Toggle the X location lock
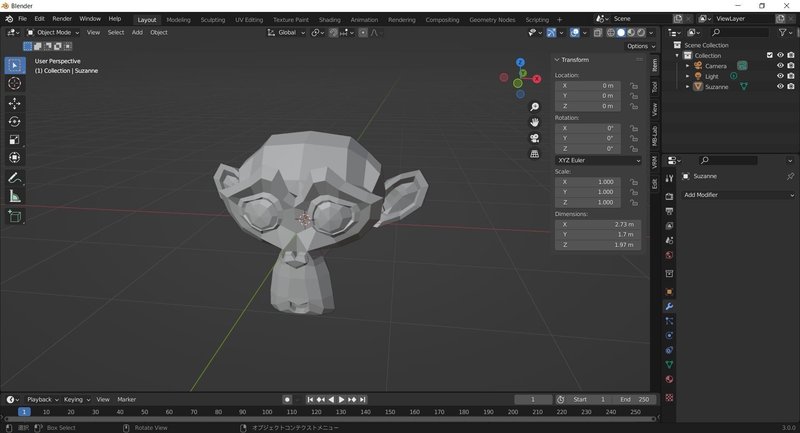Image resolution: width=800 pixels, height=433 pixels. [633, 86]
